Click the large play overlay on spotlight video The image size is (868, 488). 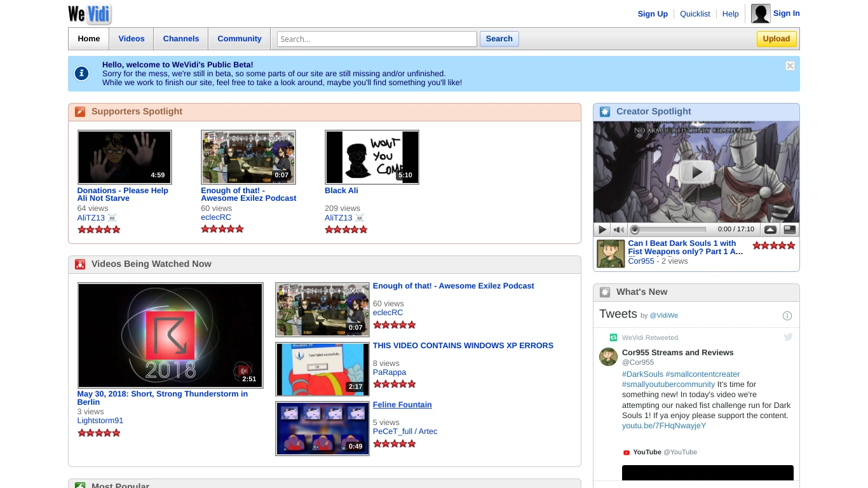(696, 172)
